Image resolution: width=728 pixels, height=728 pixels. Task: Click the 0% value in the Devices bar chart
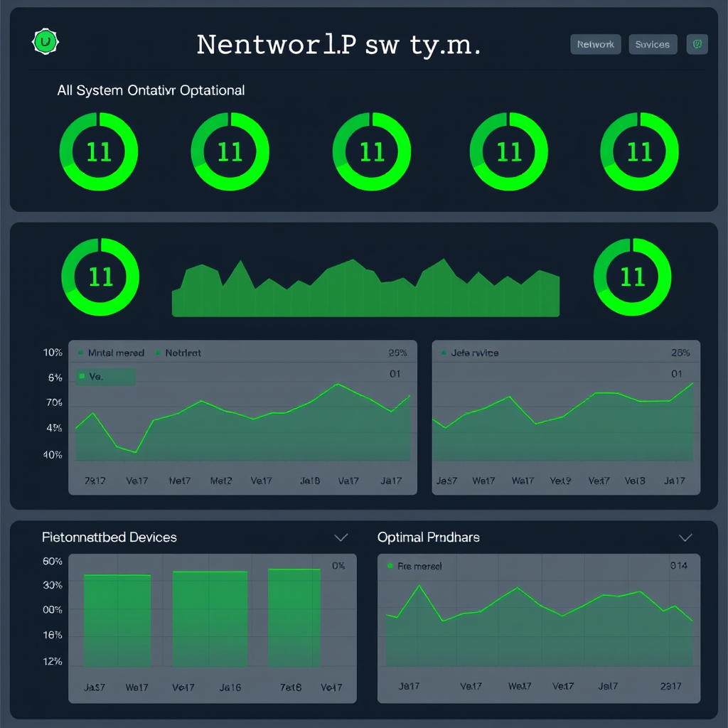click(338, 565)
